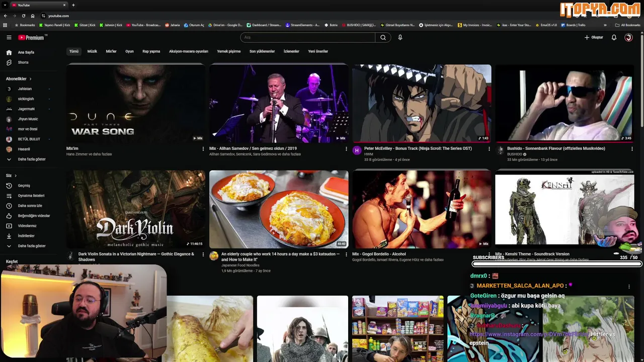
Task: Activate voice search microphone icon
Action: [x=400, y=37]
